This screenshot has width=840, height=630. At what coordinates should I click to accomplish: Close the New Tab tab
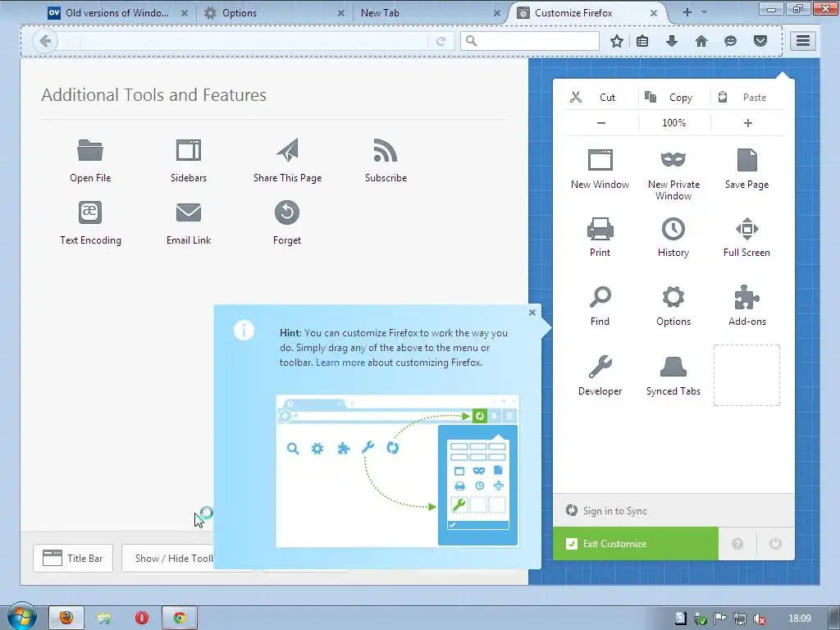point(496,13)
